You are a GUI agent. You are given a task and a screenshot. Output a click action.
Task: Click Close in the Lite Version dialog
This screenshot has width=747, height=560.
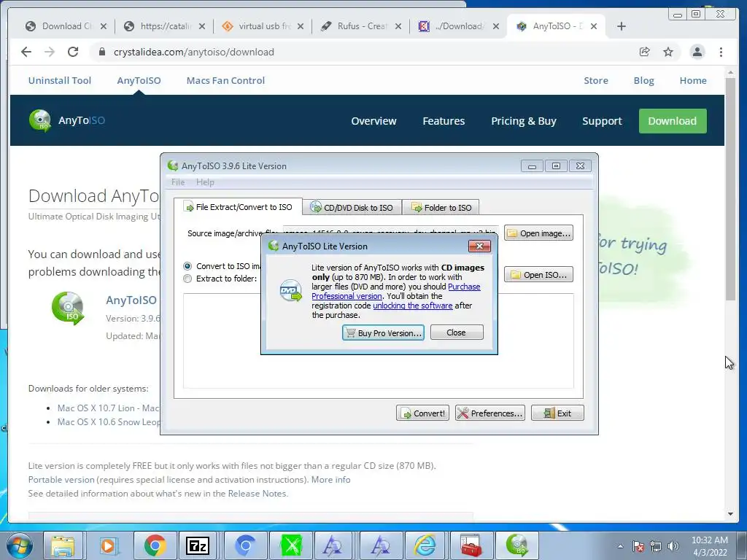[457, 332]
